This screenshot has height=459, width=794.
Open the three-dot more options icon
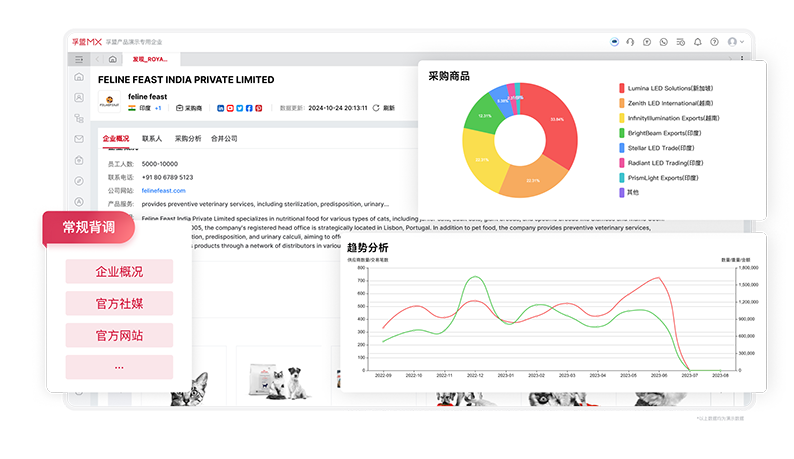(x=742, y=59)
